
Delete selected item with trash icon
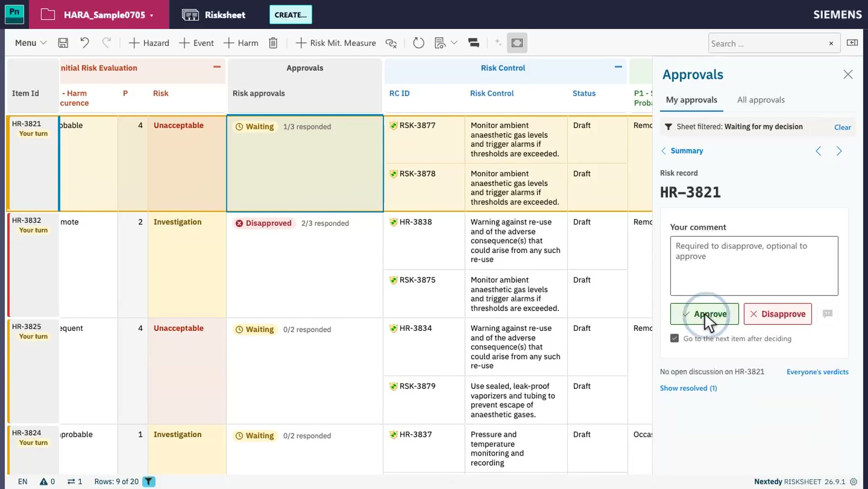point(273,43)
